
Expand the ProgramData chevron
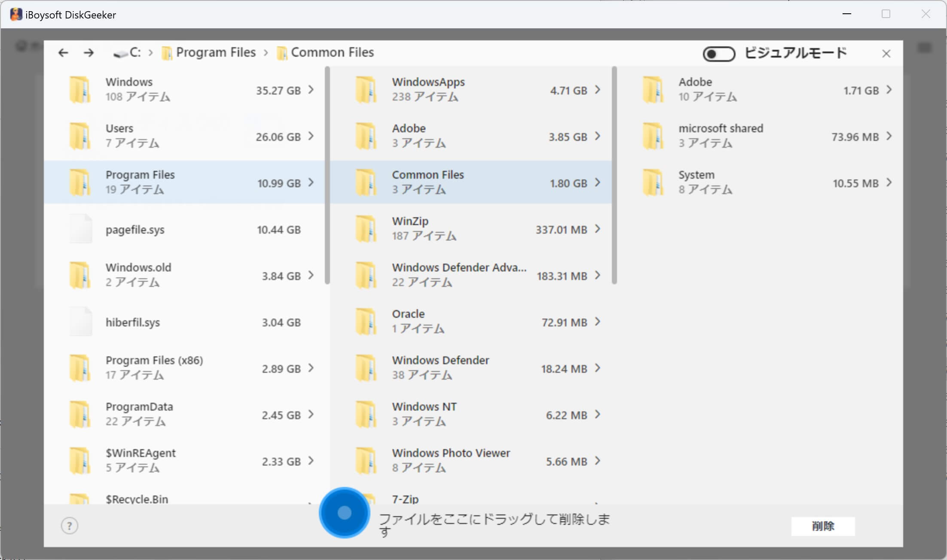(311, 414)
